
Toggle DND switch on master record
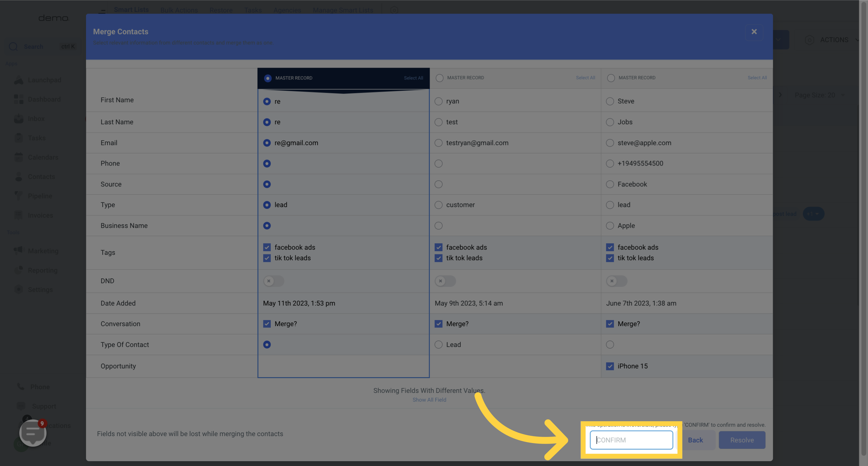(273, 281)
